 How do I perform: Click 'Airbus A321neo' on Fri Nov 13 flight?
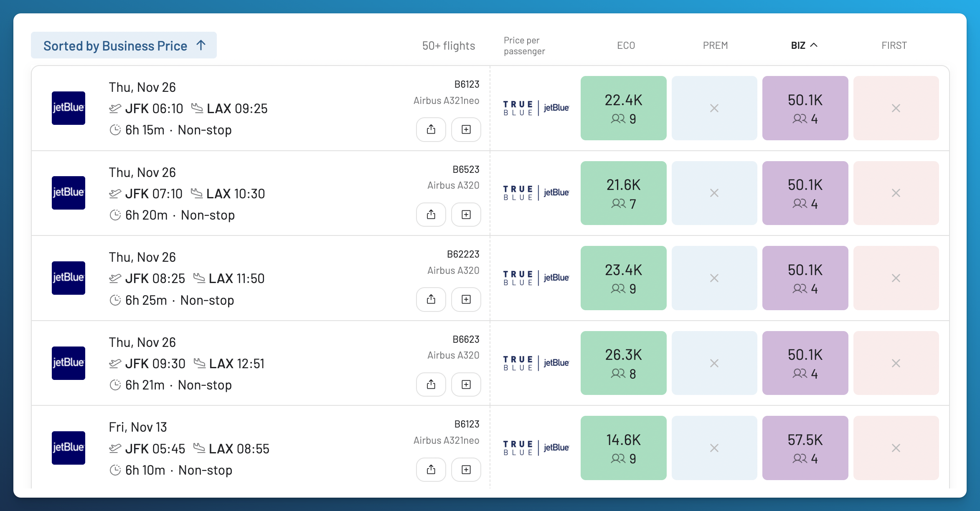(x=447, y=440)
